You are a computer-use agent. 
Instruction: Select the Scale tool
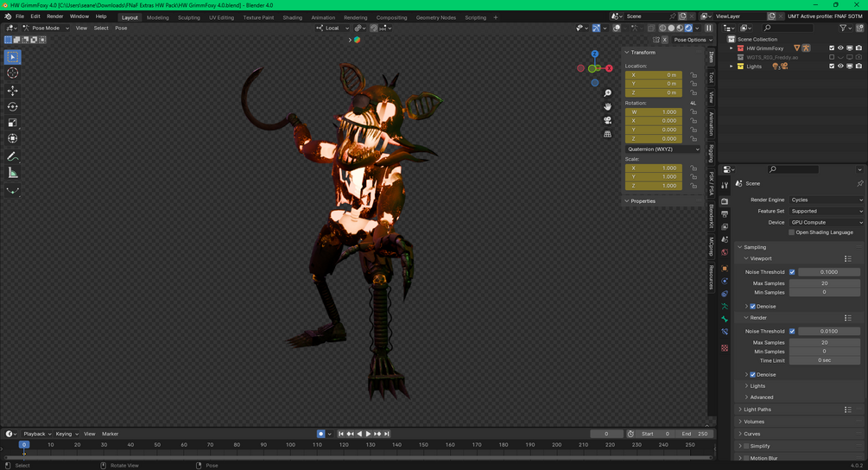pos(13,123)
